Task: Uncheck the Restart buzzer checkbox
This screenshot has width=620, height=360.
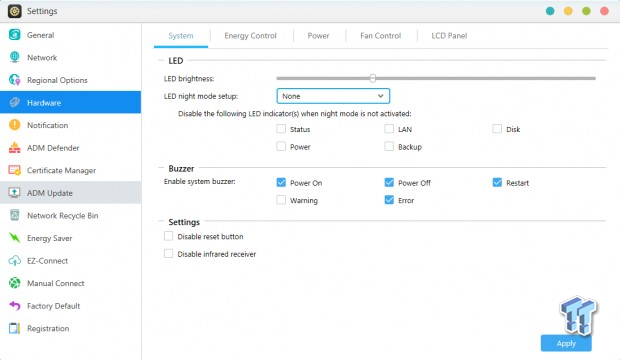Action: coord(497,182)
